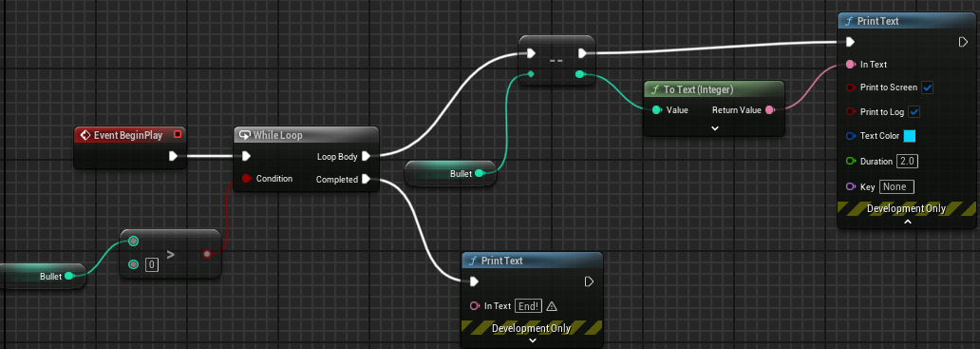Click the red Condition boolean pin

tap(247, 178)
